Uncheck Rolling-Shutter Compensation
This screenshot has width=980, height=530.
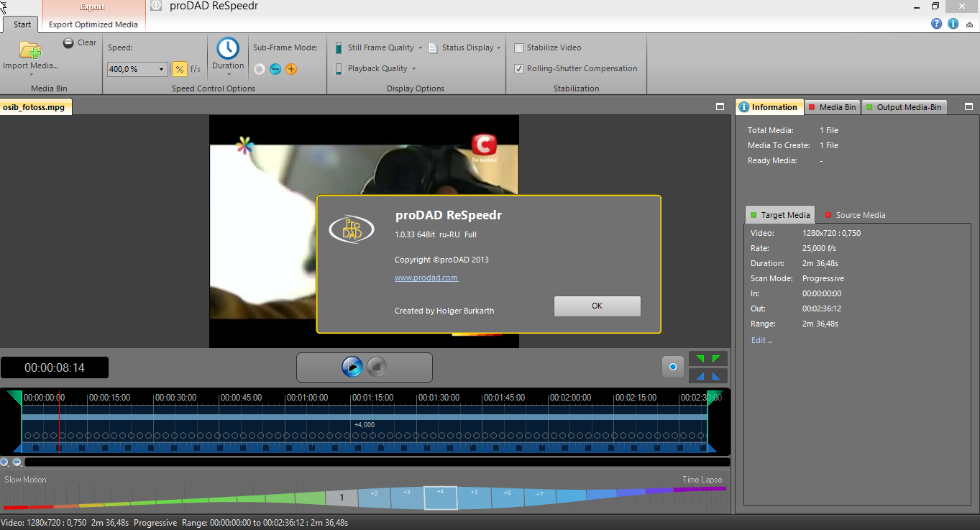518,69
